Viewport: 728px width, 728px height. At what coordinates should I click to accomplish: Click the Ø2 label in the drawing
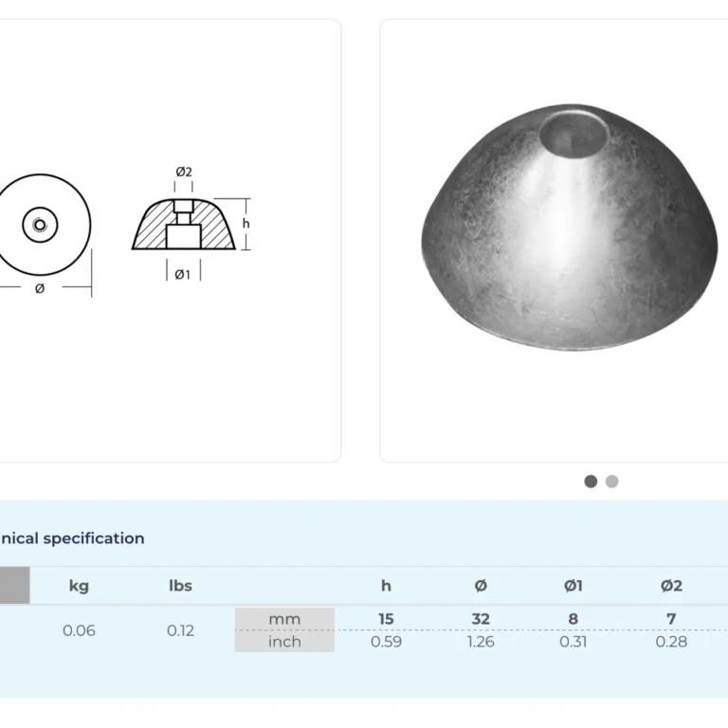184,172
